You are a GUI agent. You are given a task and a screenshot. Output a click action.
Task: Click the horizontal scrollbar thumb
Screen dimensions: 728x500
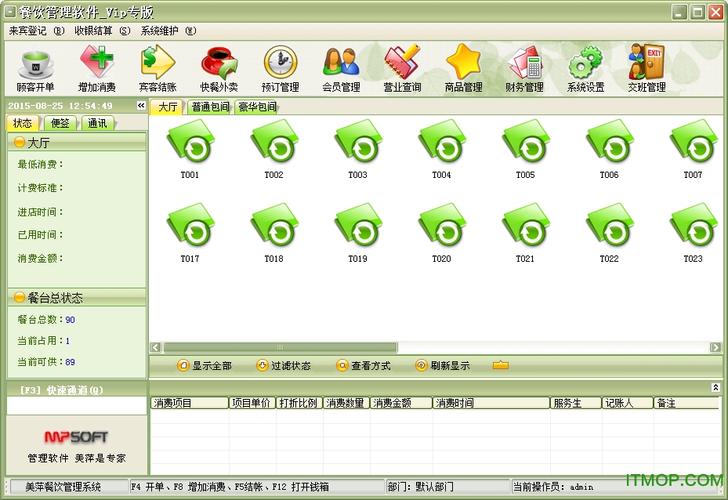tap(280, 347)
